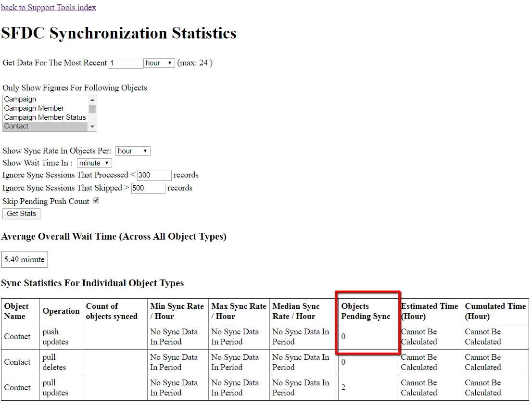This screenshot has height=407, width=532.
Task: Click the SFDC Synchronization Statistics heading
Action: click(119, 33)
